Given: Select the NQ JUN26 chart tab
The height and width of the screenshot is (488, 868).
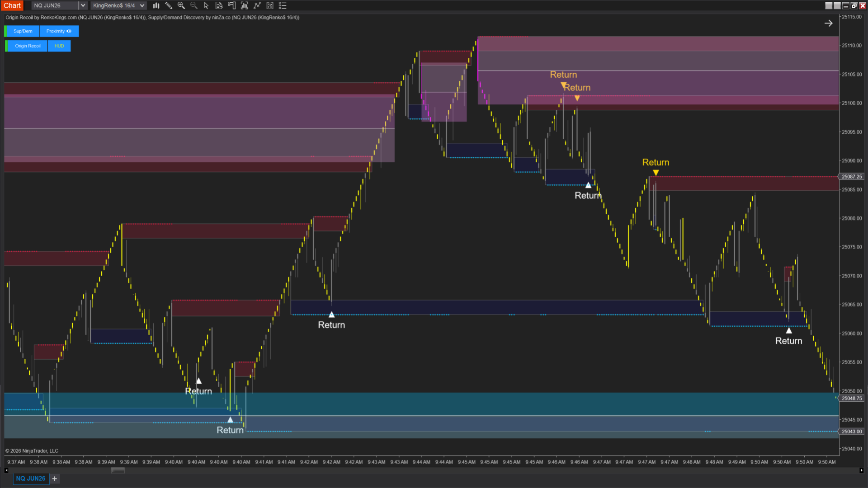Looking at the screenshot, I should tap(30, 479).
